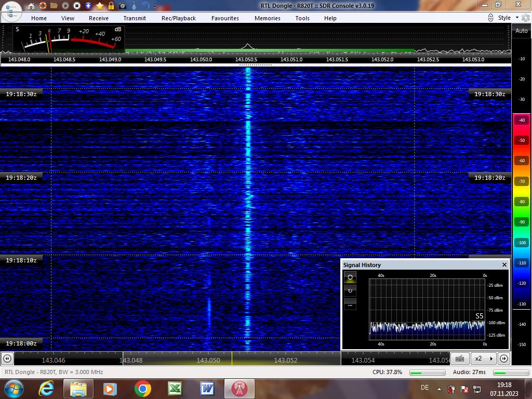This screenshot has width=532, height=399.
Task: Open the Tools ribbon tab
Action: coord(302,18)
